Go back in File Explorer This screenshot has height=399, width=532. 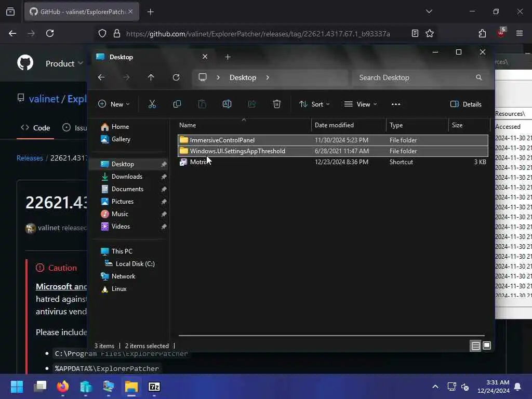point(101,77)
